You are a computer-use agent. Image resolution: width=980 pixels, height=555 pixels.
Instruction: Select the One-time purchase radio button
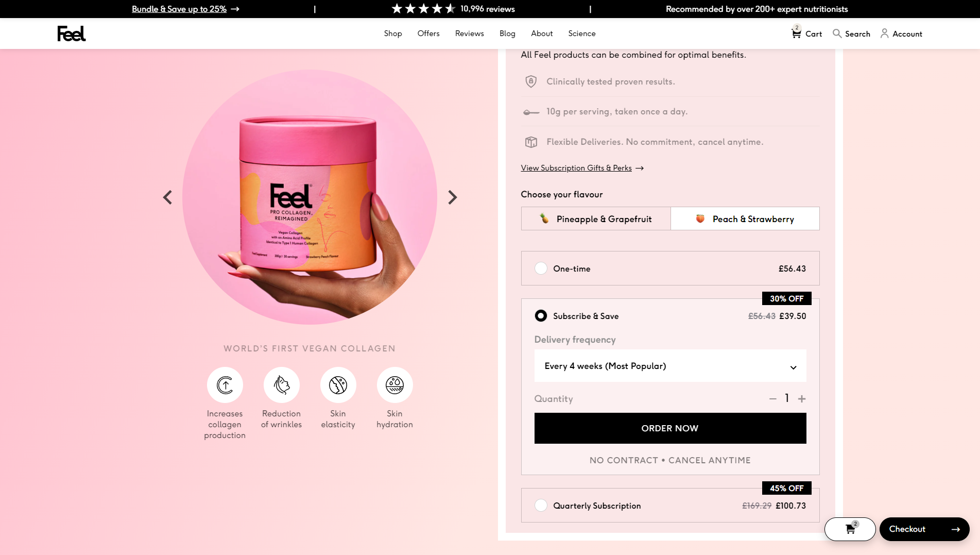[541, 268]
